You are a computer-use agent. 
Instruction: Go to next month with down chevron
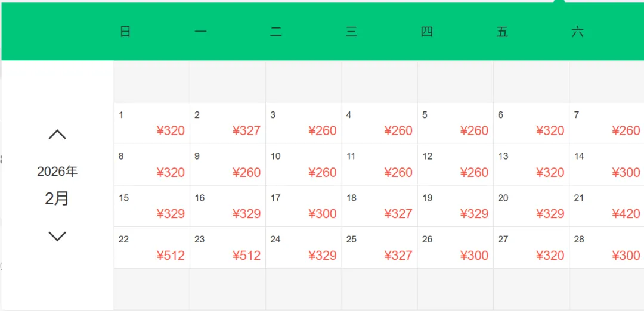(x=57, y=236)
